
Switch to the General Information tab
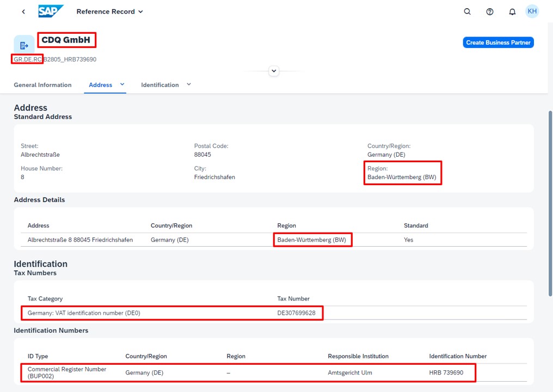42,85
